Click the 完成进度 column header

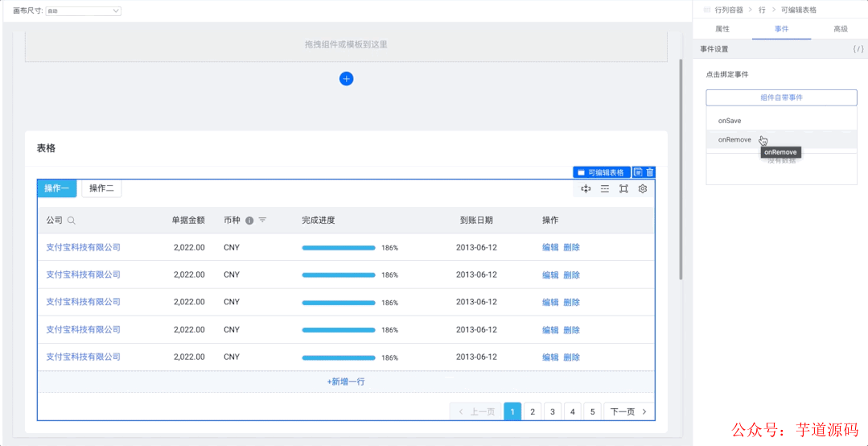[319, 221]
